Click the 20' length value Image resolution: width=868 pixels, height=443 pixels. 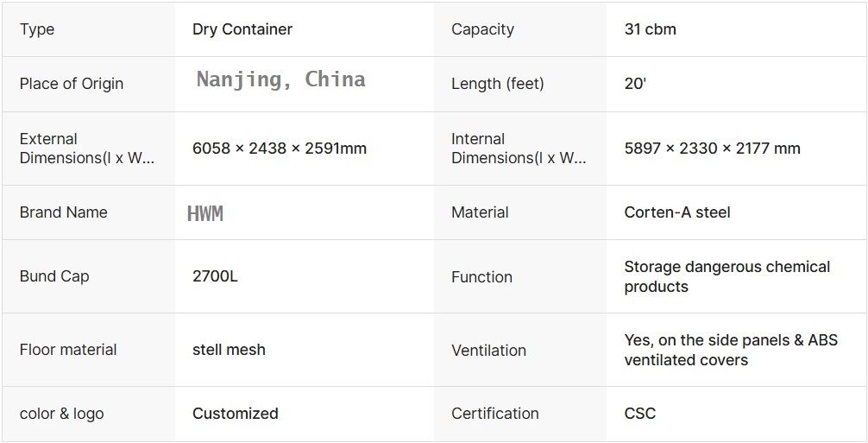[635, 84]
